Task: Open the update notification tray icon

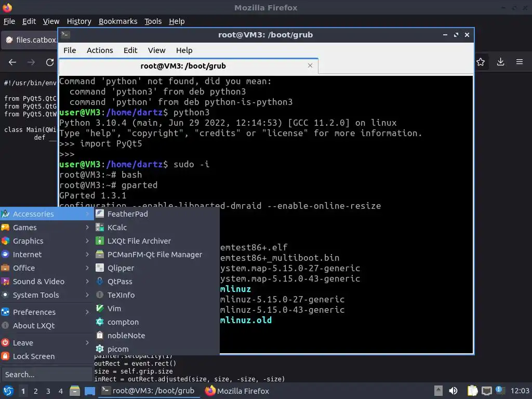Action: pyautogui.click(x=500, y=390)
